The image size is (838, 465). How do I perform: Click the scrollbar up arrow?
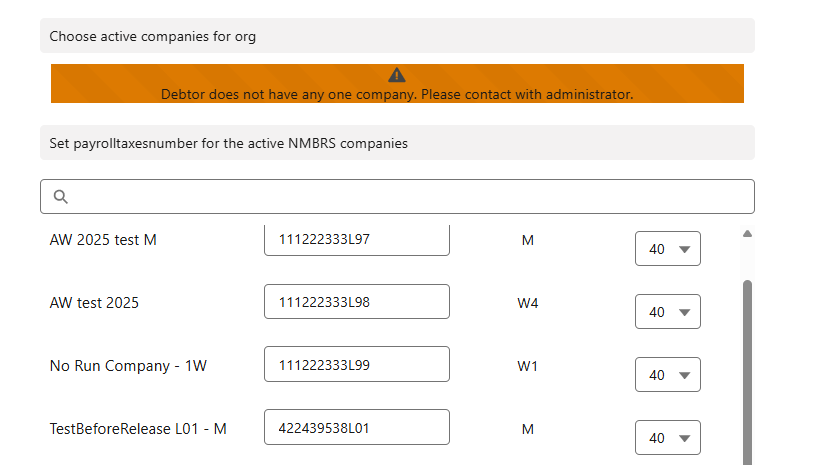click(x=747, y=234)
